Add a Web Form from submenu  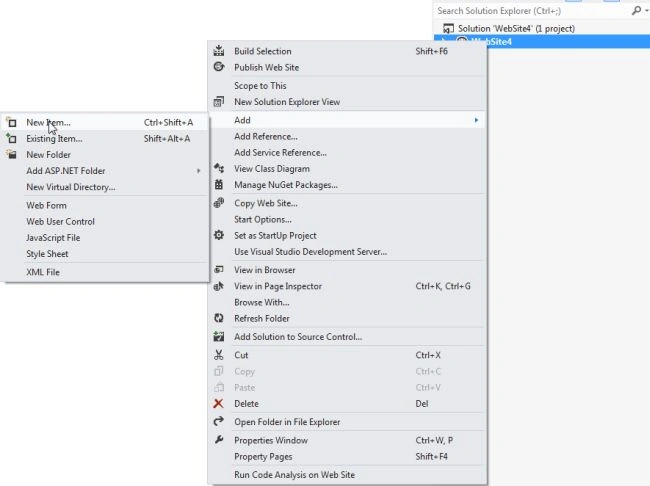point(46,205)
